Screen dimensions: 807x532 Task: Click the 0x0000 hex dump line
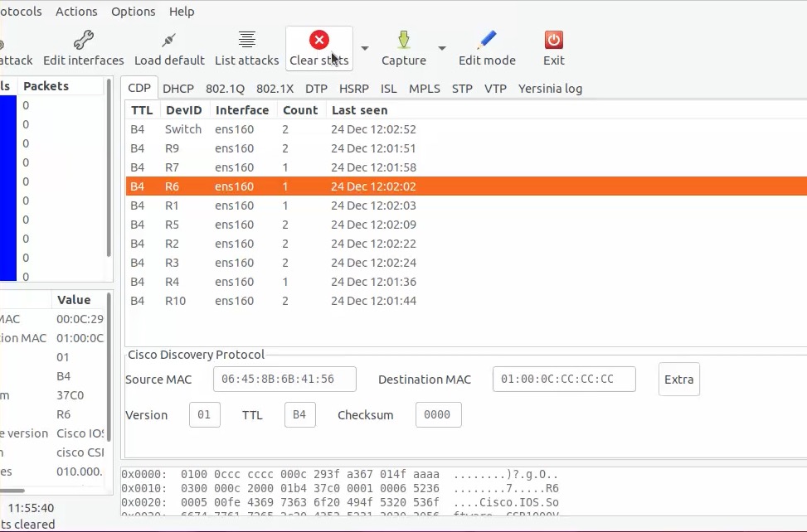[x=340, y=475]
